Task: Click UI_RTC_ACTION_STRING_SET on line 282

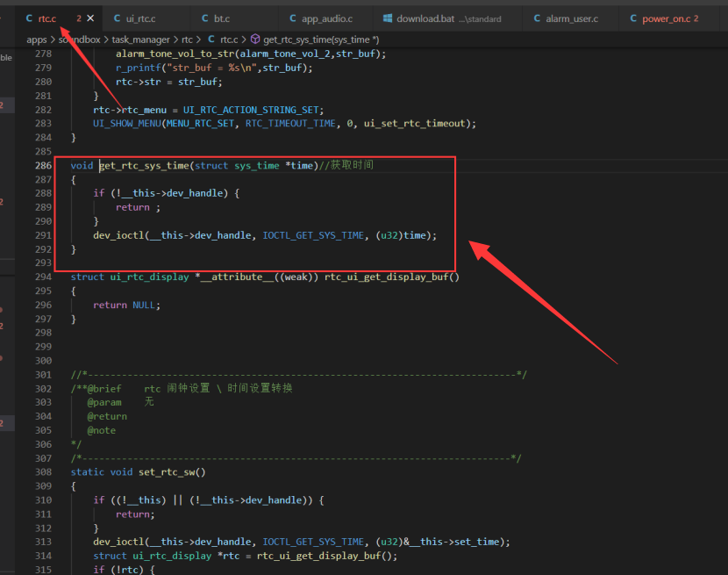Action: [251, 110]
